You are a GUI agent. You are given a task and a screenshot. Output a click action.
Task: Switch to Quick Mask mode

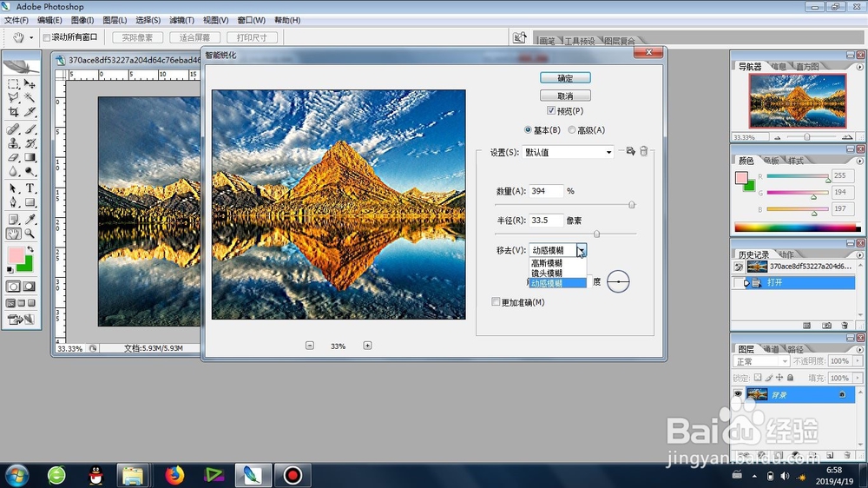pyautogui.click(x=29, y=287)
